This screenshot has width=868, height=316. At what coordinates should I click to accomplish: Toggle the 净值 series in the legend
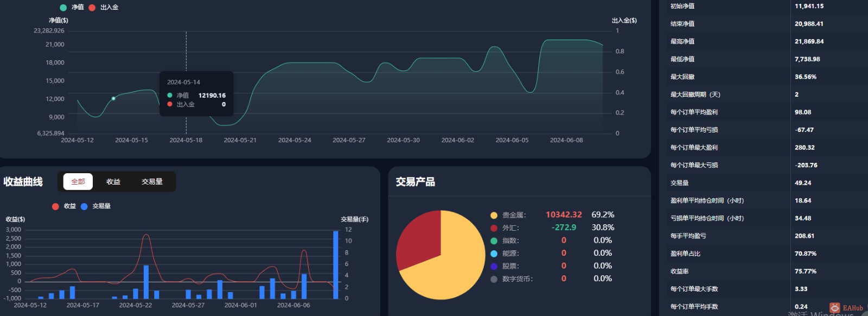tap(72, 7)
